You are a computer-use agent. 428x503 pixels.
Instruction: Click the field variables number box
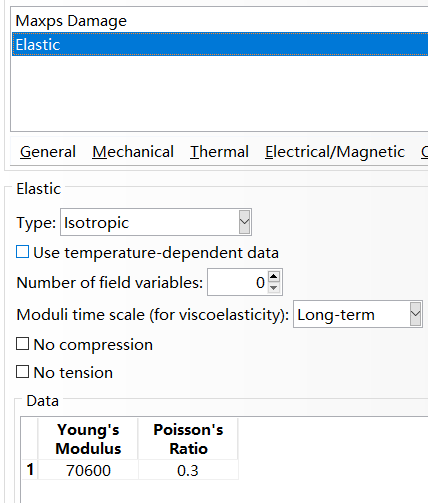click(x=237, y=282)
